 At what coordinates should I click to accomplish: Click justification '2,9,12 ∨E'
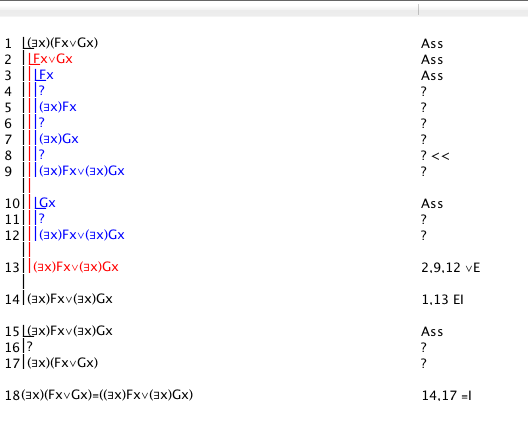pos(451,268)
